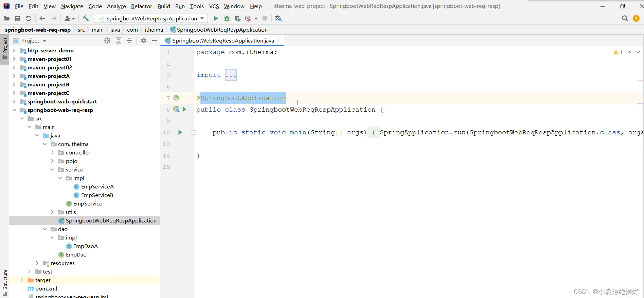644x298 pixels.
Task: Click the Open folder toolbar icon
Action: click(x=6, y=18)
